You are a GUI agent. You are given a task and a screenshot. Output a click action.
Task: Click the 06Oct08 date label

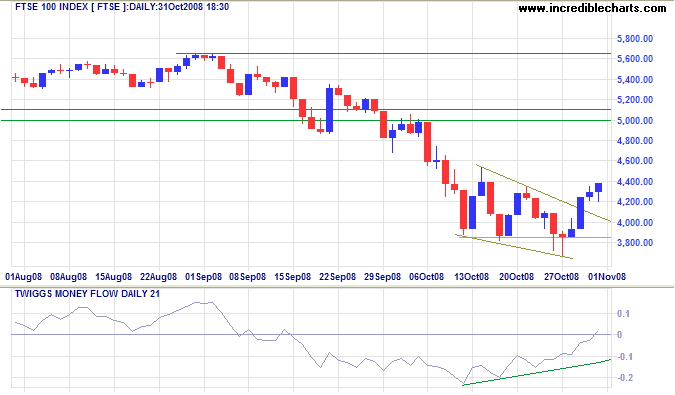pyautogui.click(x=426, y=277)
